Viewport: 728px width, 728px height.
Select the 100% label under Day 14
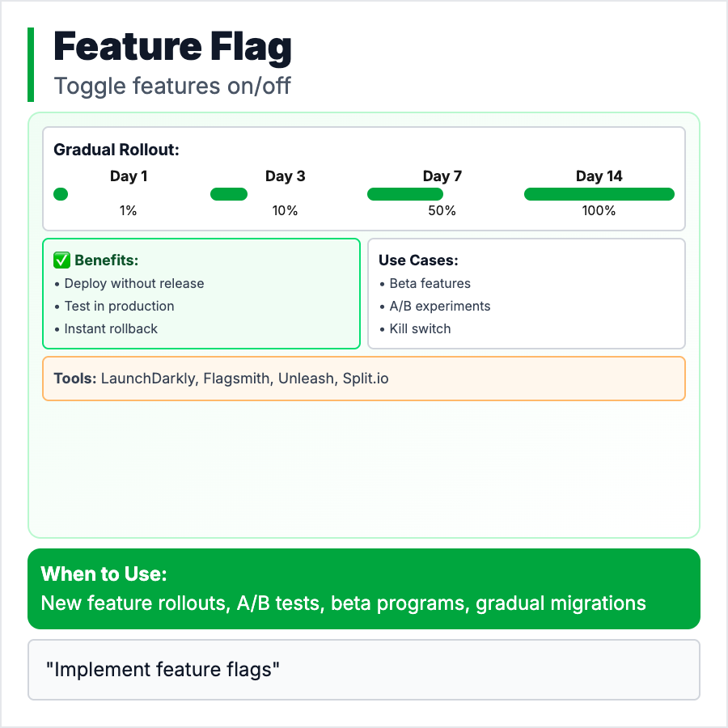point(599,211)
